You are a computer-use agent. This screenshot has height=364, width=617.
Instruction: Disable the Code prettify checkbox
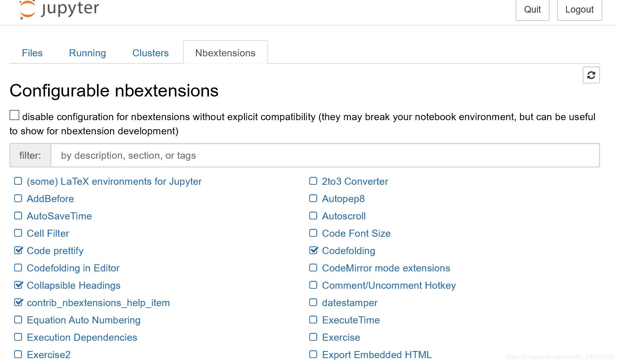click(x=18, y=251)
